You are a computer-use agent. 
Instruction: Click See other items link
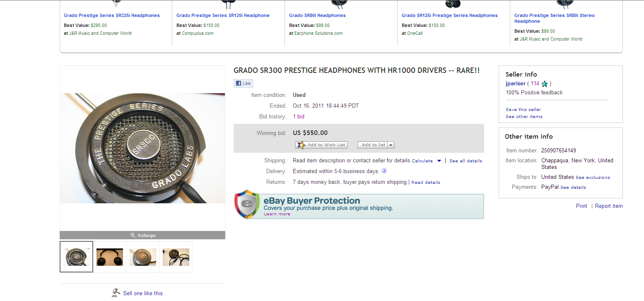pos(524,116)
